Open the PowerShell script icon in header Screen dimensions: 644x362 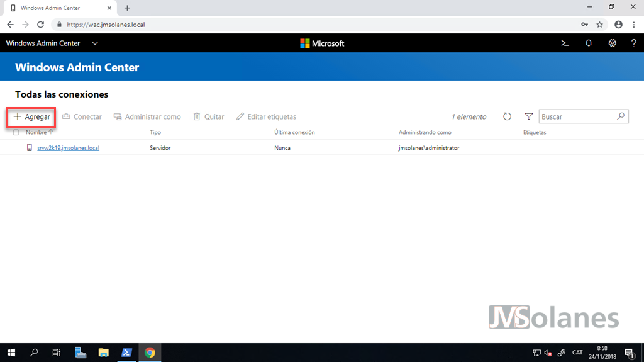565,43
